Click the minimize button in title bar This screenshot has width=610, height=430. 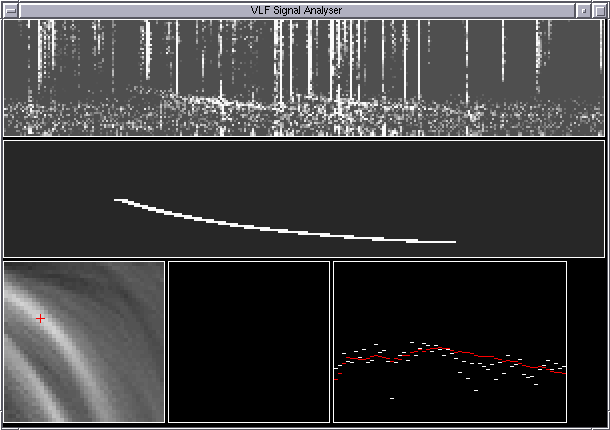[x=584, y=9]
